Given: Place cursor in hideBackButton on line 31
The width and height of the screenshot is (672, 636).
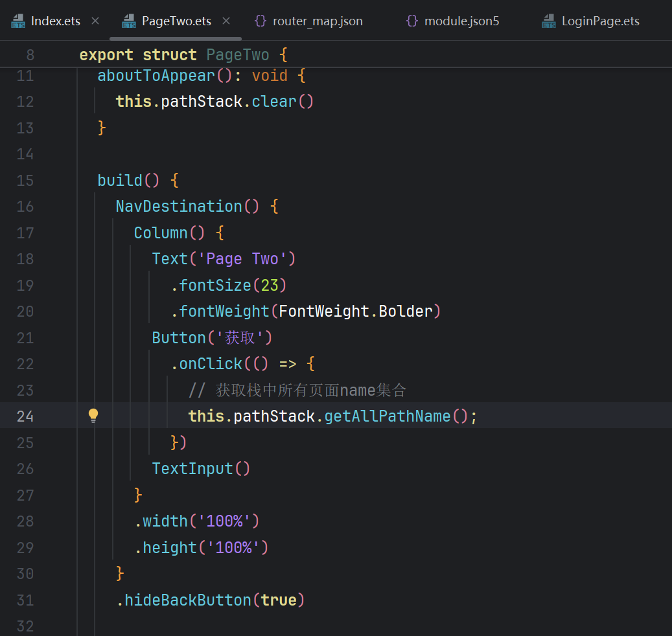Looking at the screenshot, I should [x=187, y=600].
